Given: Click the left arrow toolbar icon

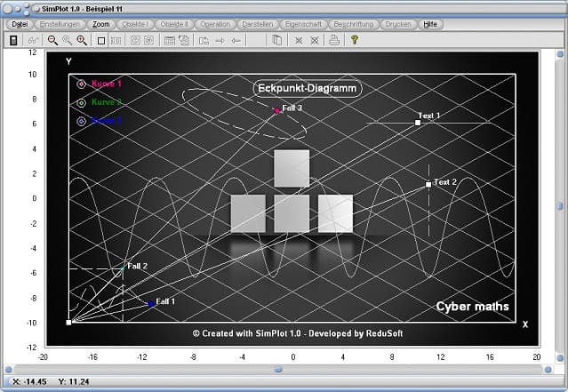Looking at the screenshot, I should pos(236,41).
